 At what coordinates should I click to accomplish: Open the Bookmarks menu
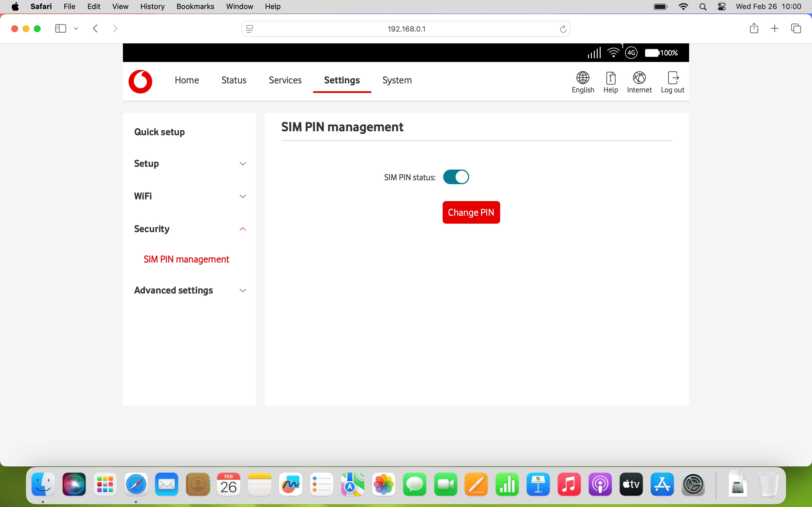[x=195, y=6]
